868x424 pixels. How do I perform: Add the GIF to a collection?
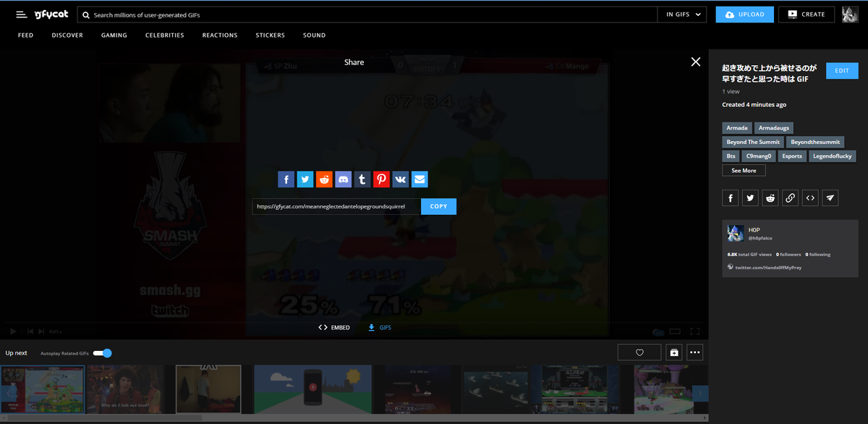coord(674,352)
